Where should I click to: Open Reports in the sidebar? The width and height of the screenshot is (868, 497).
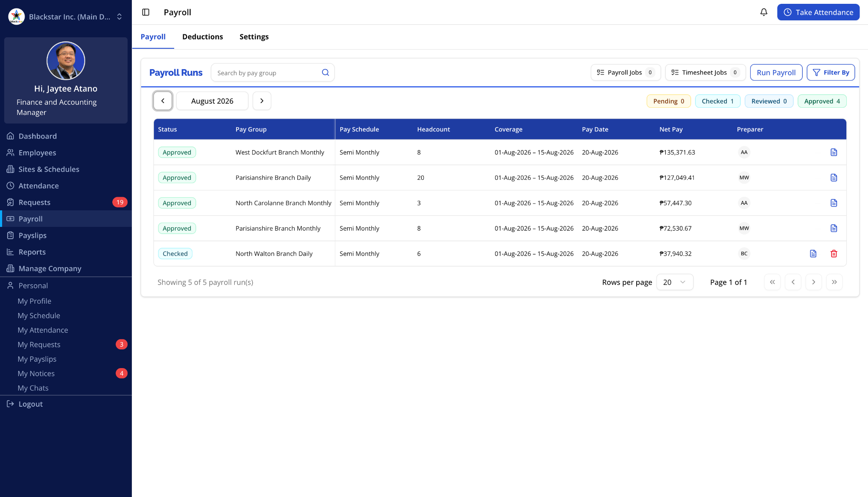point(66,252)
